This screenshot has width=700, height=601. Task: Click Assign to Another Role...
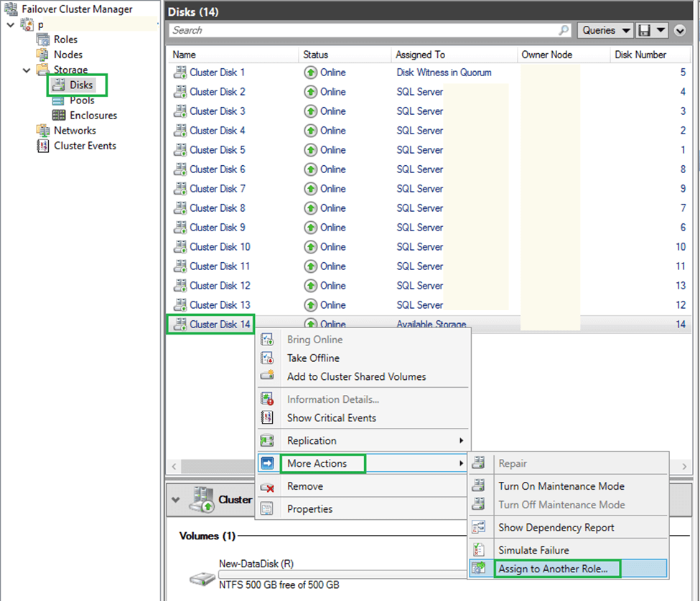(569, 569)
